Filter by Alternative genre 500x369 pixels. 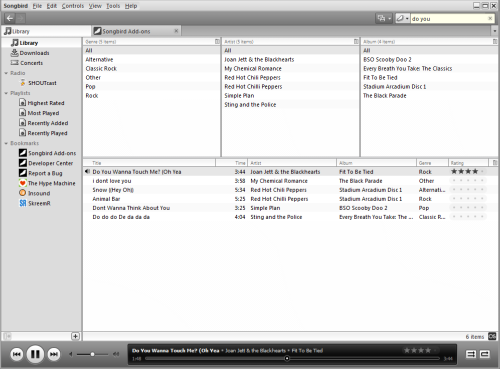151,59
